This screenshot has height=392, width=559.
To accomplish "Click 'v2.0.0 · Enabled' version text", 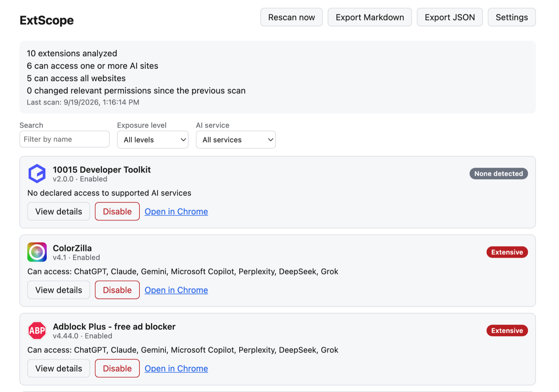I will 80,179.
